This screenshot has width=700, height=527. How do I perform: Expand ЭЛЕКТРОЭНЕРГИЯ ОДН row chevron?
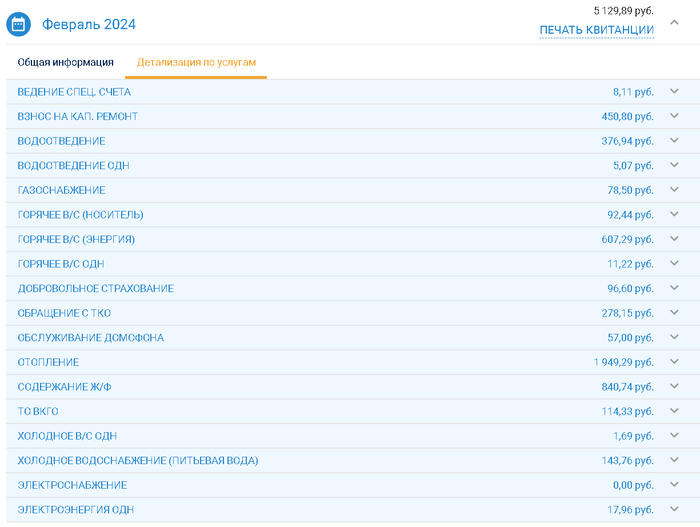pyautogui.click(x=674, y=509)
